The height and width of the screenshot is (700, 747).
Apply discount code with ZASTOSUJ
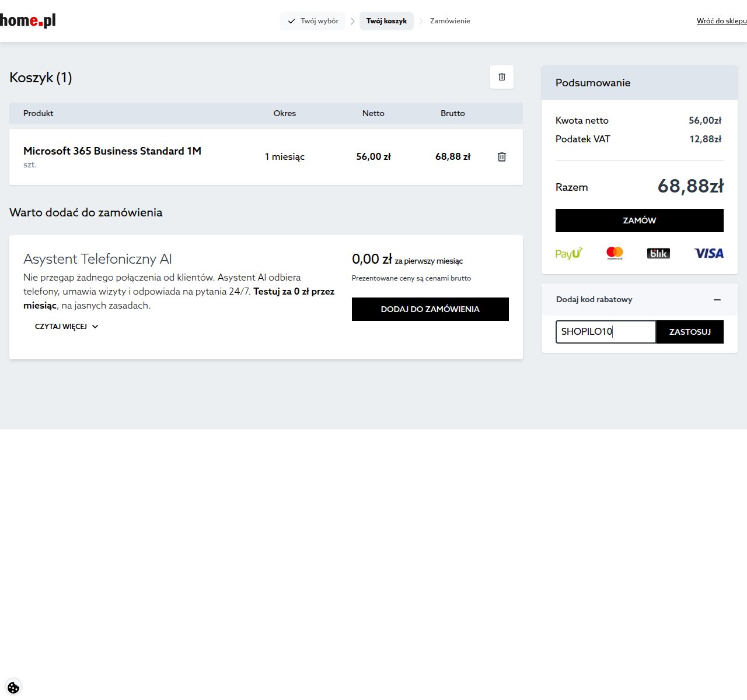(690, 332)
